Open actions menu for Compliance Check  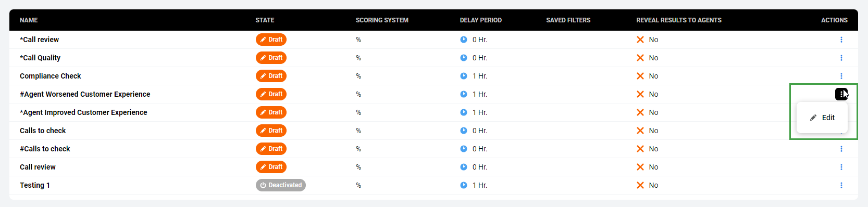click(x=841, y=76)
